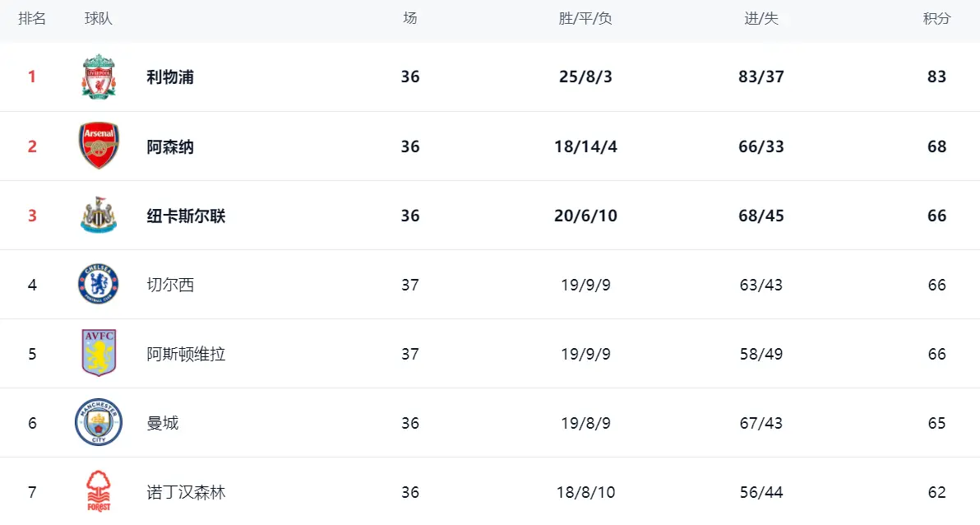Click the 球队 column header
Viewport: 980px width, 525px height.
99,18
